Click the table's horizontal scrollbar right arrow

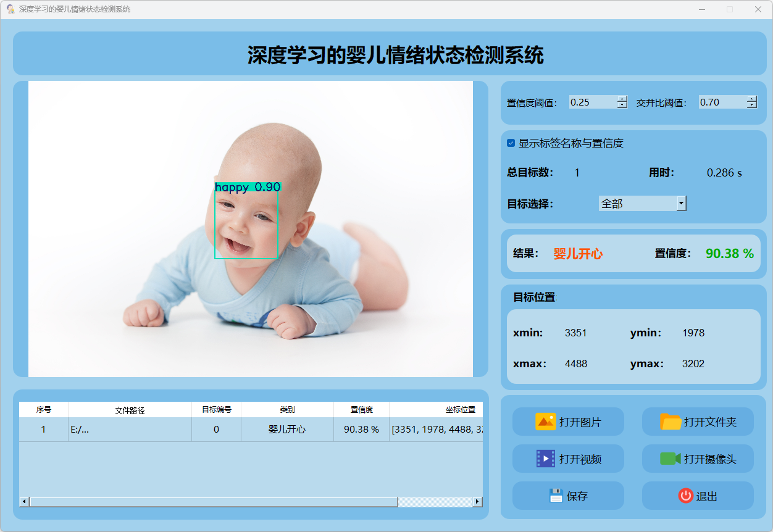[477, 502]
